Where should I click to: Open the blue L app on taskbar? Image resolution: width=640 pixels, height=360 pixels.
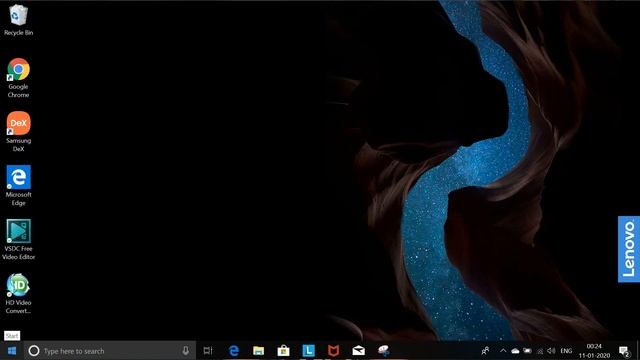(x=308, y=351)
